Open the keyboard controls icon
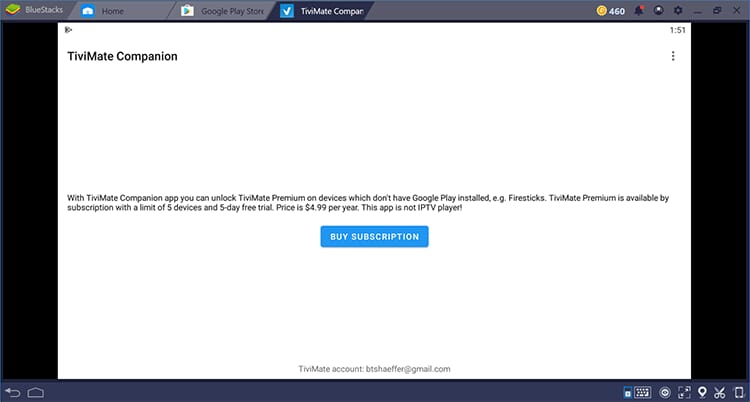The width and height of the screenshot is (750, 402). (x=643, y=392)
